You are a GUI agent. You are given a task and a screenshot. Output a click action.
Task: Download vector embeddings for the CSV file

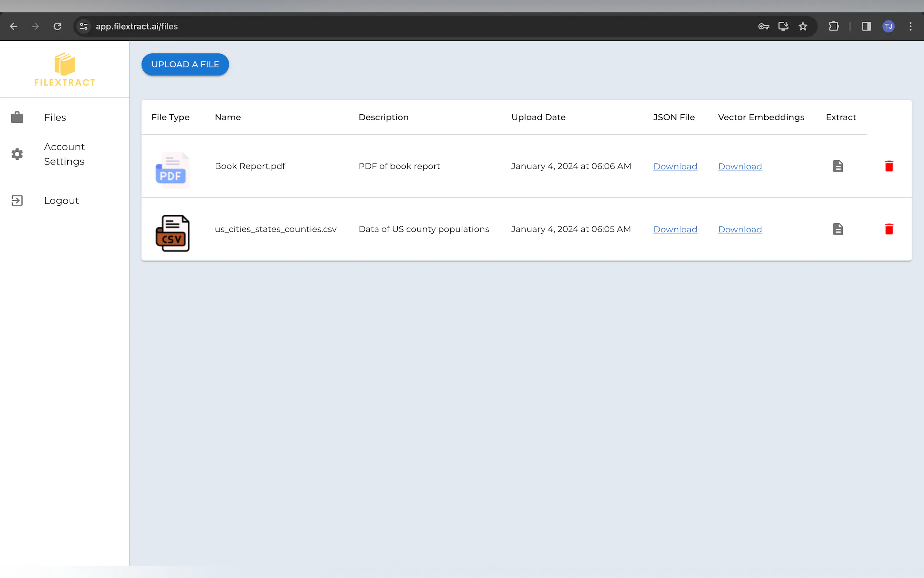tap(740, 230)
